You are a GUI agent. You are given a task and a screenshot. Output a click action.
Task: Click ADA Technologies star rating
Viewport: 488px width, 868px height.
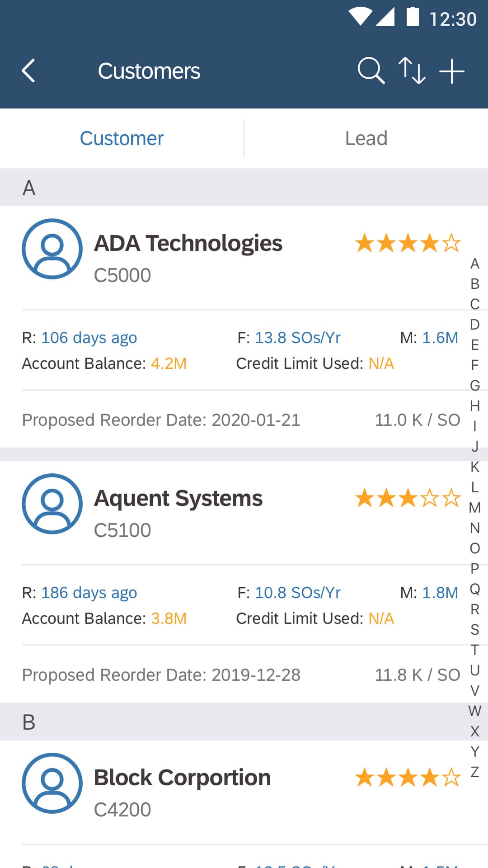pyautogui.click(x=408, y=243)
